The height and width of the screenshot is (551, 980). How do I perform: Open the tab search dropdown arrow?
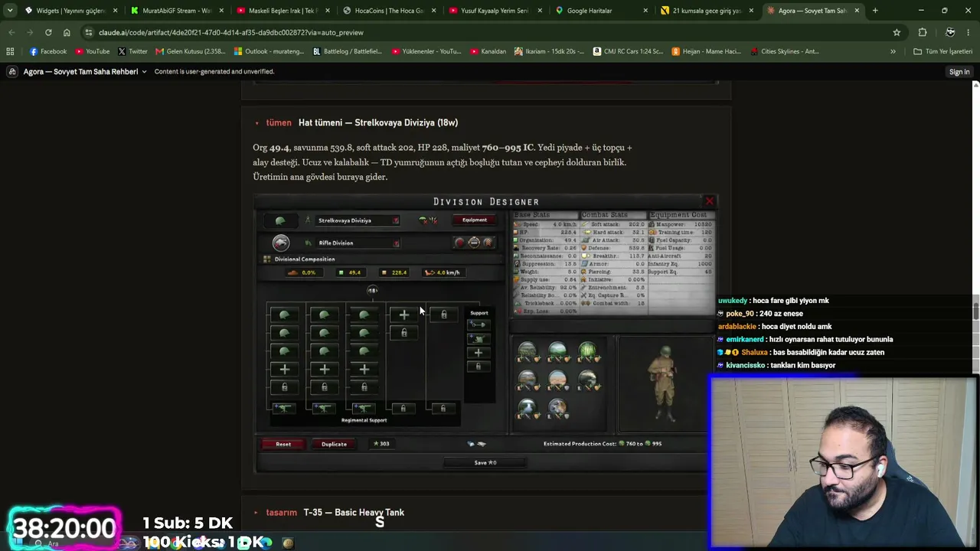point(10,11)
